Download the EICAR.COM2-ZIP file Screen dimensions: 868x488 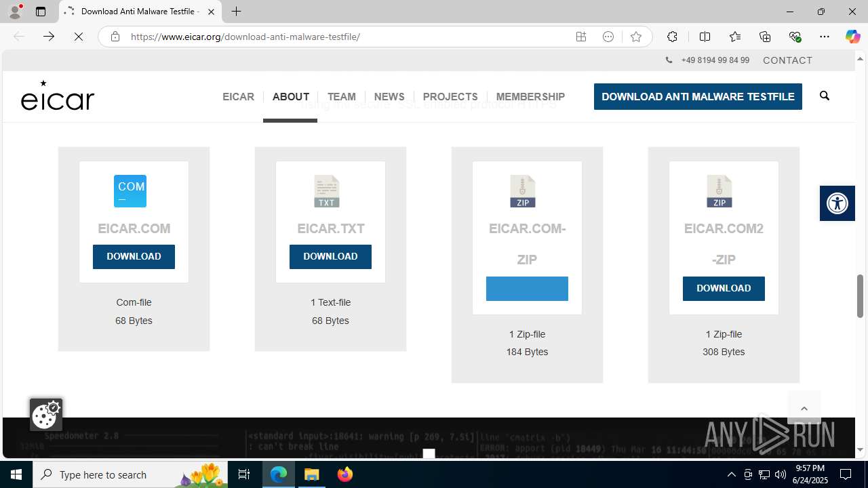tap(724, 289)
